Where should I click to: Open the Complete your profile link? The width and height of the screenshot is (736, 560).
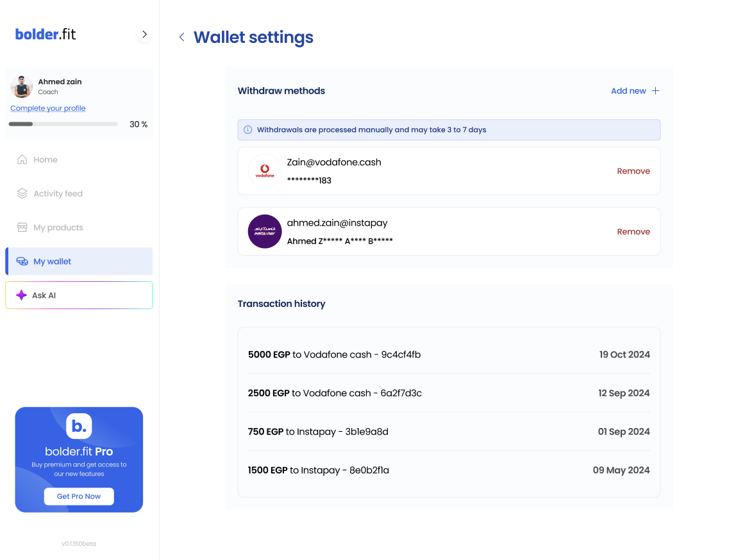(x=48, y=108)
